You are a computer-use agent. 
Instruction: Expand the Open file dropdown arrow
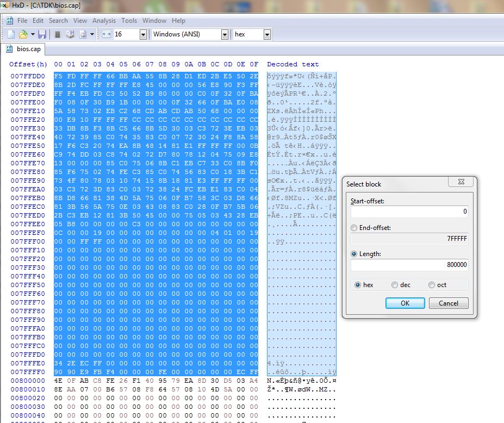[33, 34]
